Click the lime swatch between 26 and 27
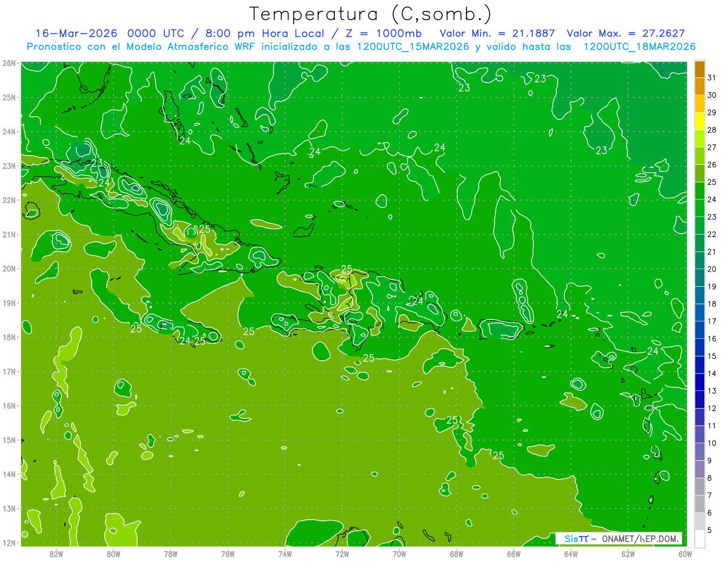728x562 pixels. pyautogui.click(x=699, y=156)
